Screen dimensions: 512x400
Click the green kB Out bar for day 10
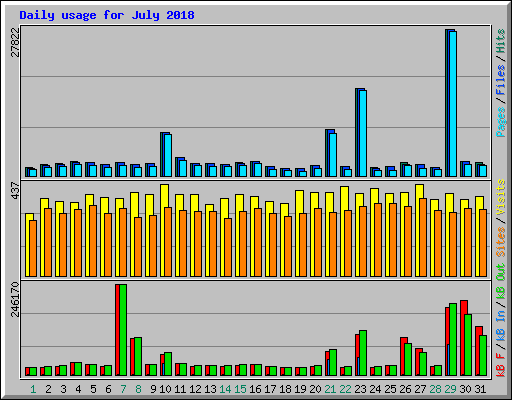click(x=168, y=364)
